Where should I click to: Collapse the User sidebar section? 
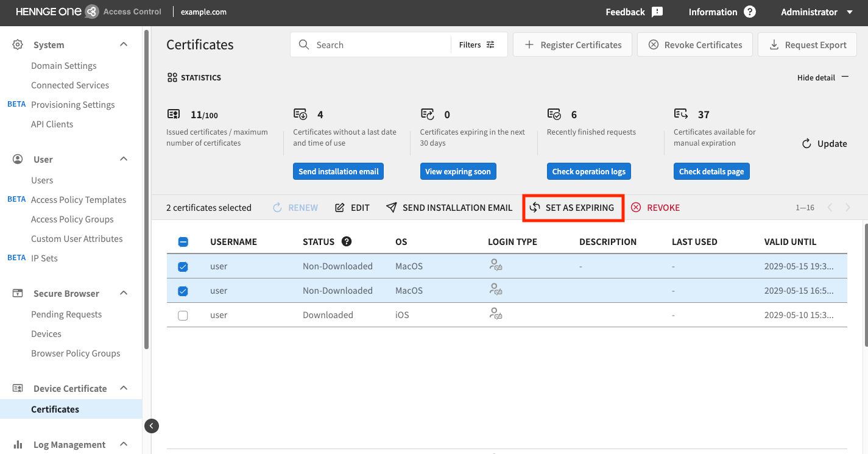124,159
